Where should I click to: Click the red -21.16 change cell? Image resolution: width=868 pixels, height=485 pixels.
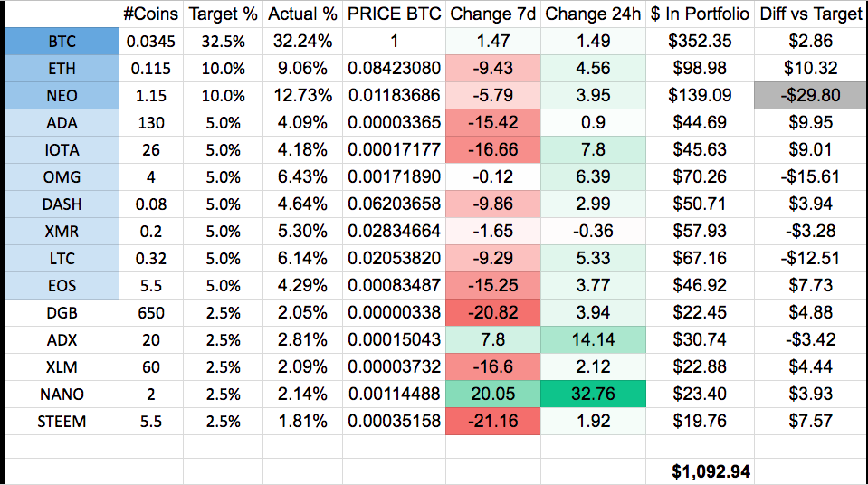(493, 422)
